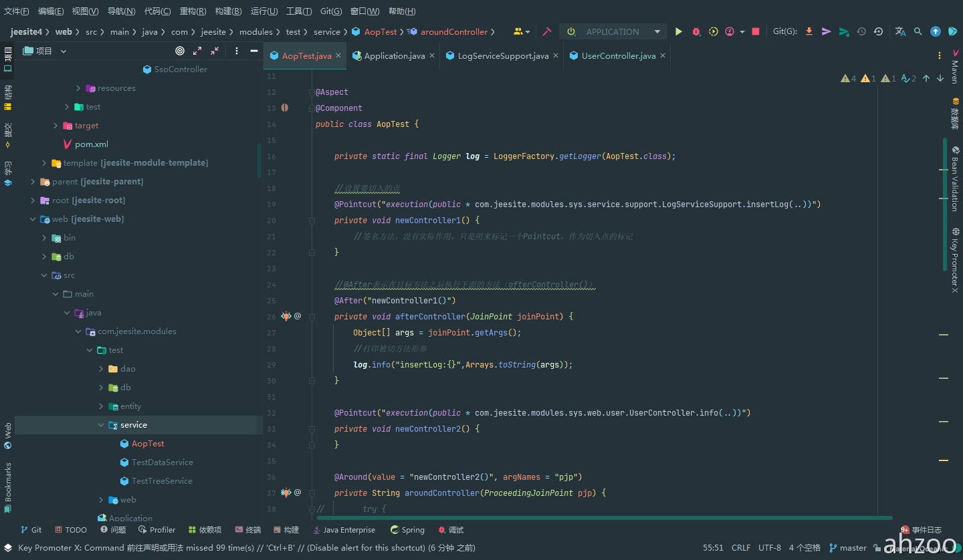Screen dimensions: 963x560
Task: Fold the afterController method at line 26
Action: 312,317
